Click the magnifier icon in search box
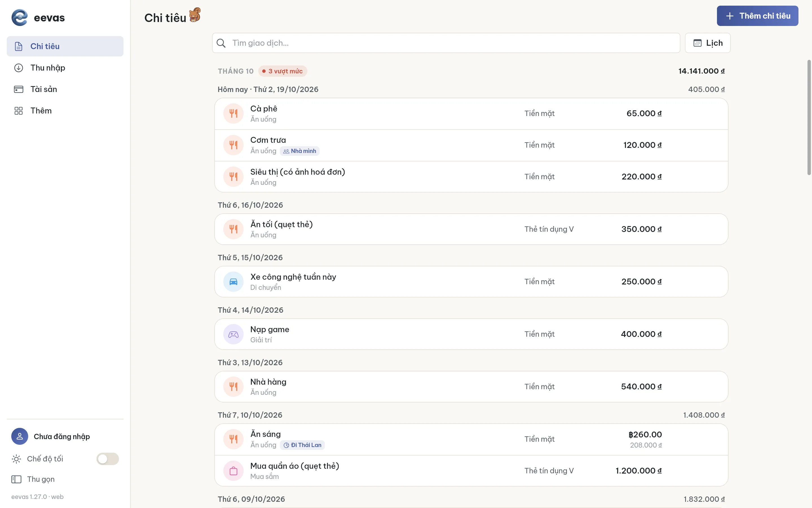The image size is (812, 508). [221, 43]
